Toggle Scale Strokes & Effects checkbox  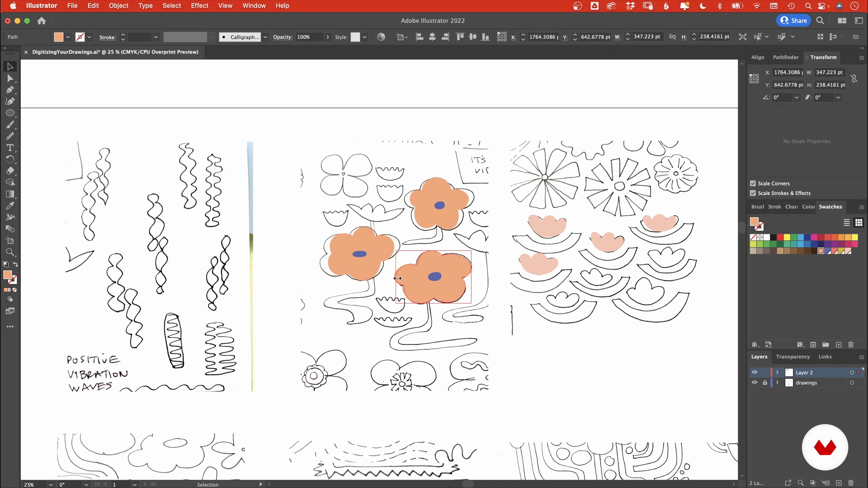point(753,193)
